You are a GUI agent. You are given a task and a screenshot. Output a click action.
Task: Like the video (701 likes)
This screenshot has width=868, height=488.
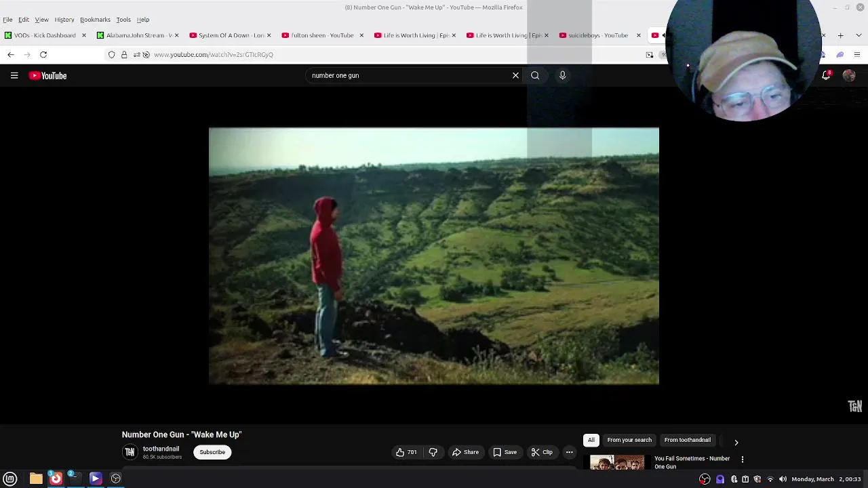(406, 452)
